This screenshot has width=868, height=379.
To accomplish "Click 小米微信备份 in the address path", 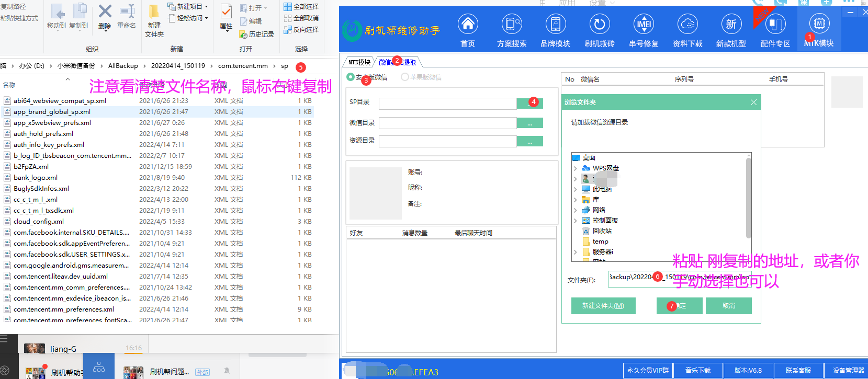I will pyautogui.click(x=76, y=66).
